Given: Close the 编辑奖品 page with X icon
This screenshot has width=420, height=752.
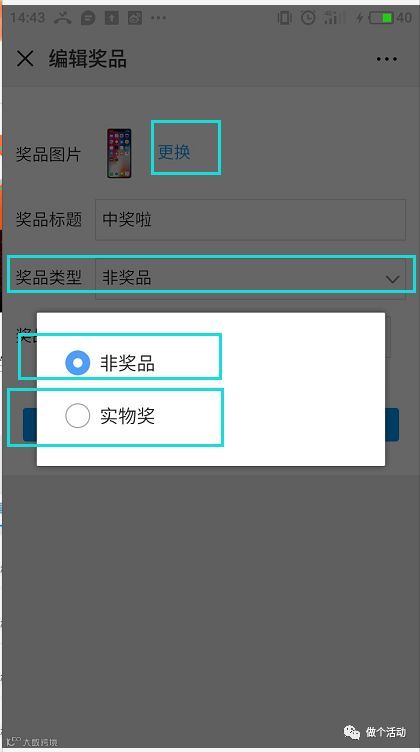Looking at the screenshot, I should [25, 59].
